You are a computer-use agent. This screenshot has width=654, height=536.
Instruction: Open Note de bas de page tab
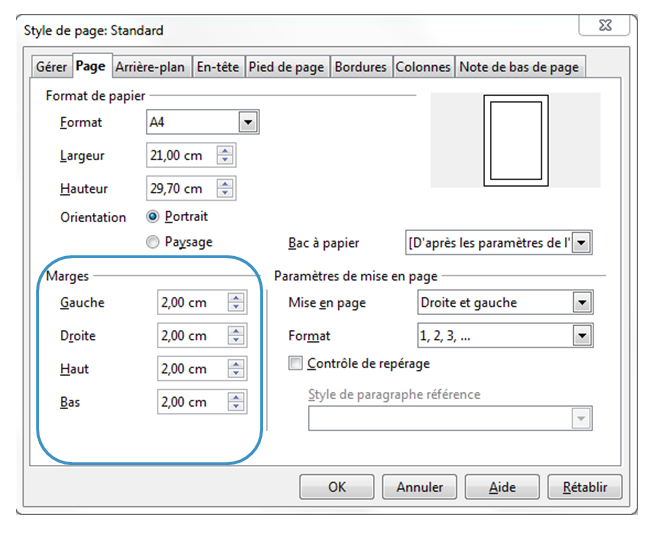[x=519, y=67]
